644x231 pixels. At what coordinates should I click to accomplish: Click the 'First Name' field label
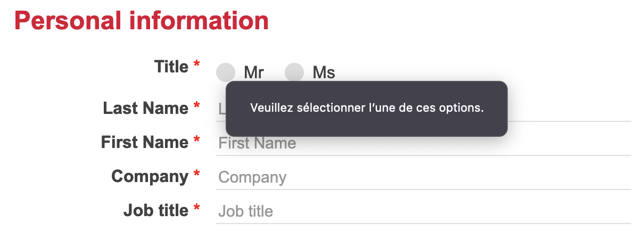pyautogui.click(x=144, y=142)
